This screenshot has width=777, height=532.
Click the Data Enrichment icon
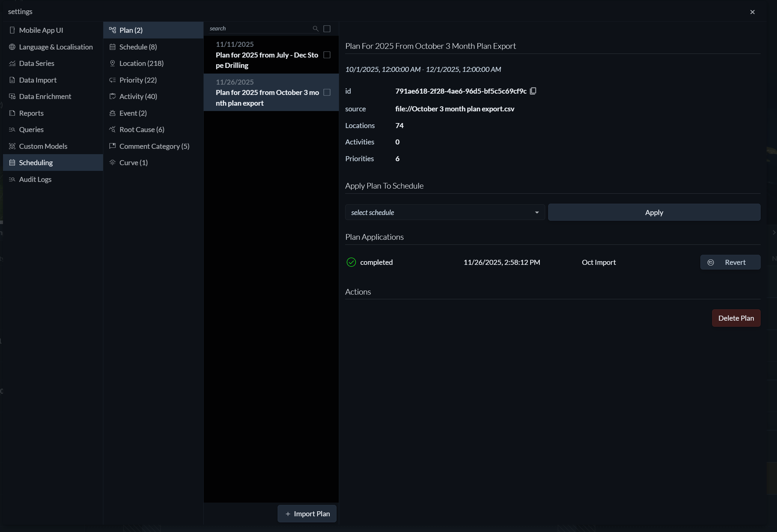click(12, 96)
